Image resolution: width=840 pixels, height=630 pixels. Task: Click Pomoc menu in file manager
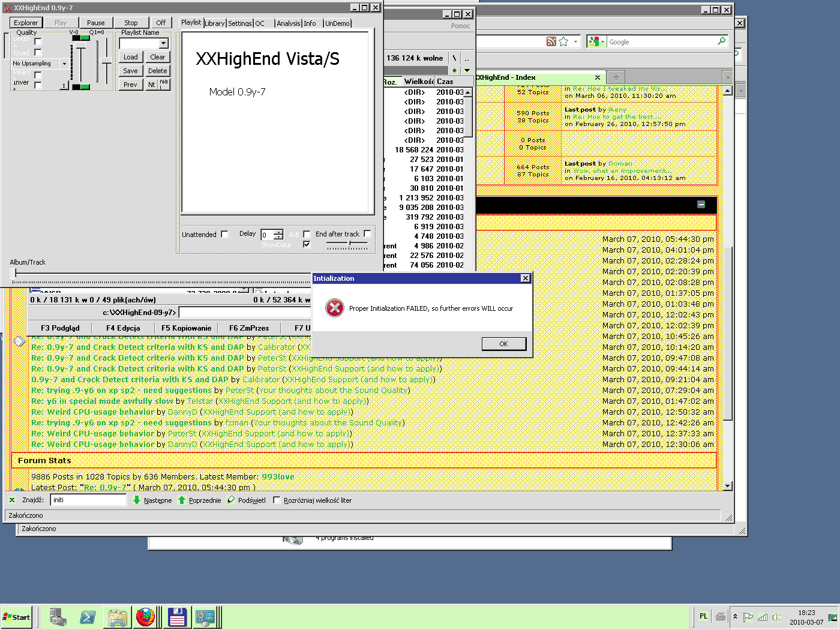click(x=461, y=26)
